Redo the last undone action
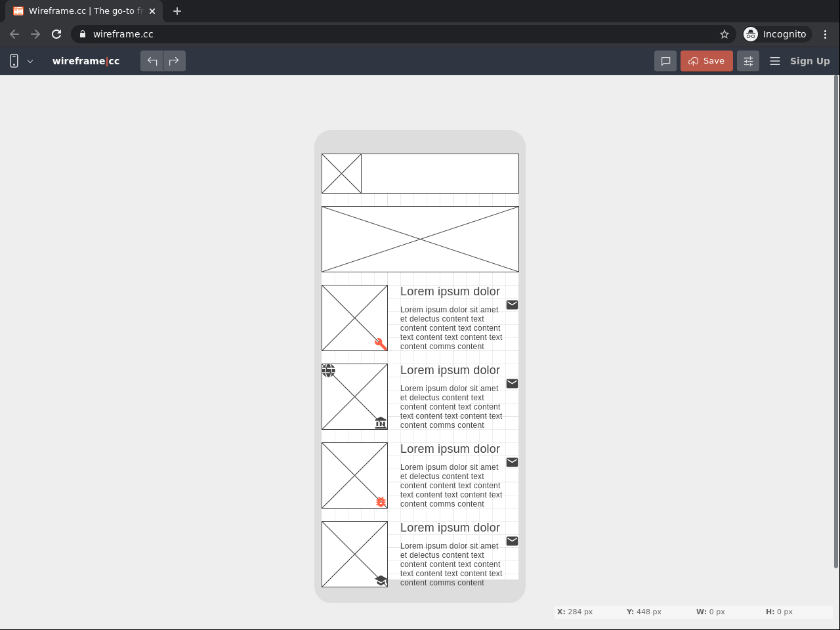 pos(175,61)
